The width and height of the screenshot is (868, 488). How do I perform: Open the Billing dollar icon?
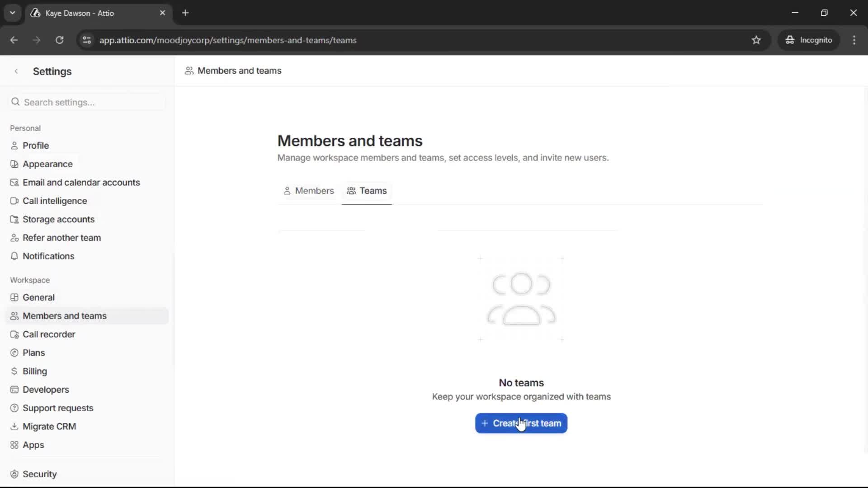14,371
